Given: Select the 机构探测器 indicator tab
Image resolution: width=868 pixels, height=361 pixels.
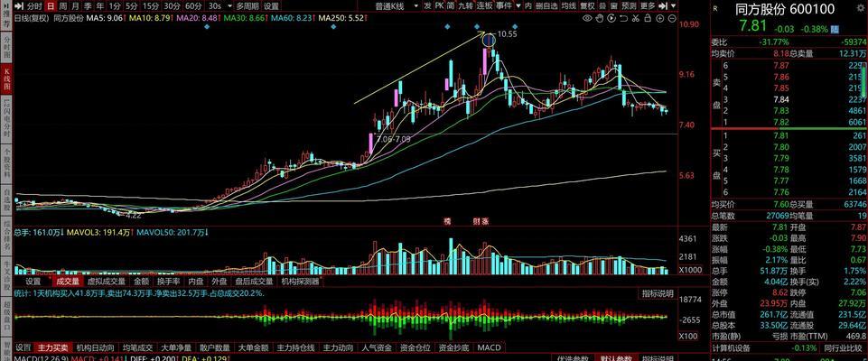Looking at the screenshot, I should pyautogui.click(x=301, y=282).
